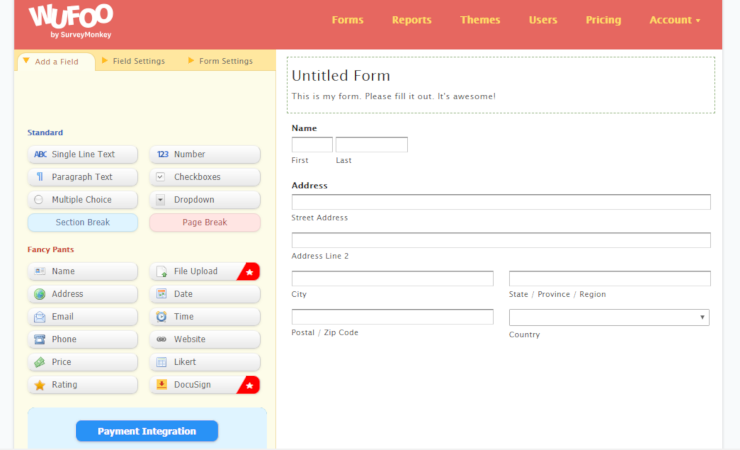This screenshot has height=450, width=740.
Task: Click the Checkboxes field icon
Action: [x=160, y=177]
